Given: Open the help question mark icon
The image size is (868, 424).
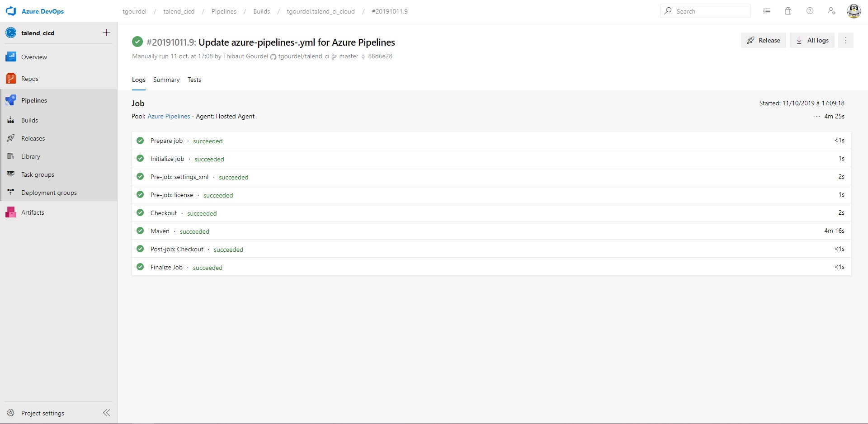Looking at the screenshot, I should (x=810, y=11).
